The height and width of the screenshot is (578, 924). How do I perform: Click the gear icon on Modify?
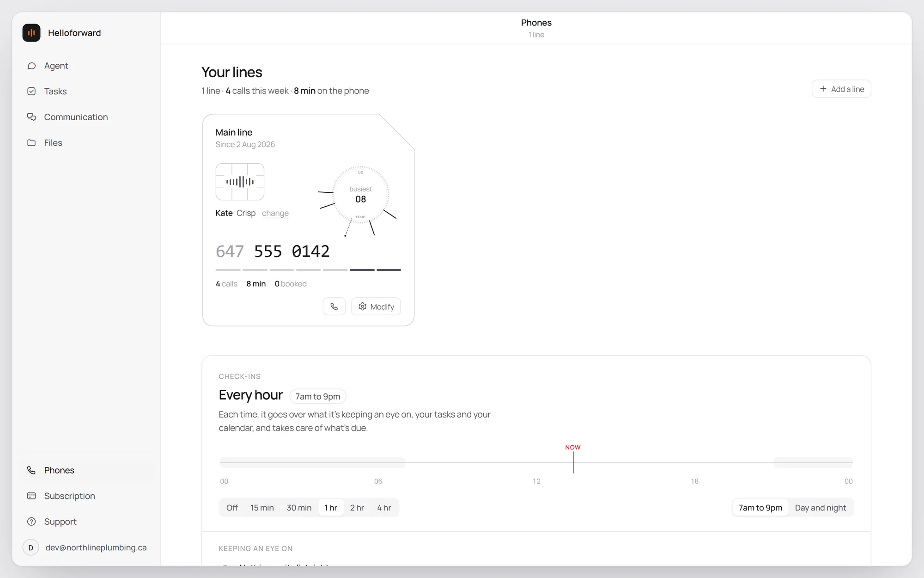(363, 307)
